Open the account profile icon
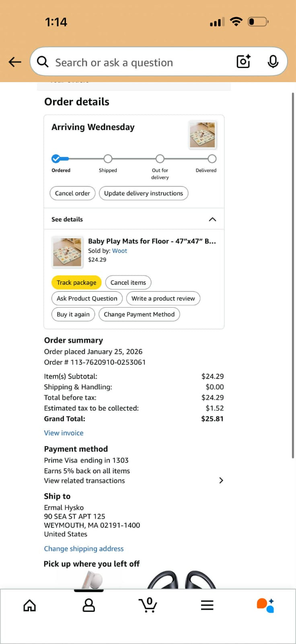296x644 pixels. click(x=88, y=605)
